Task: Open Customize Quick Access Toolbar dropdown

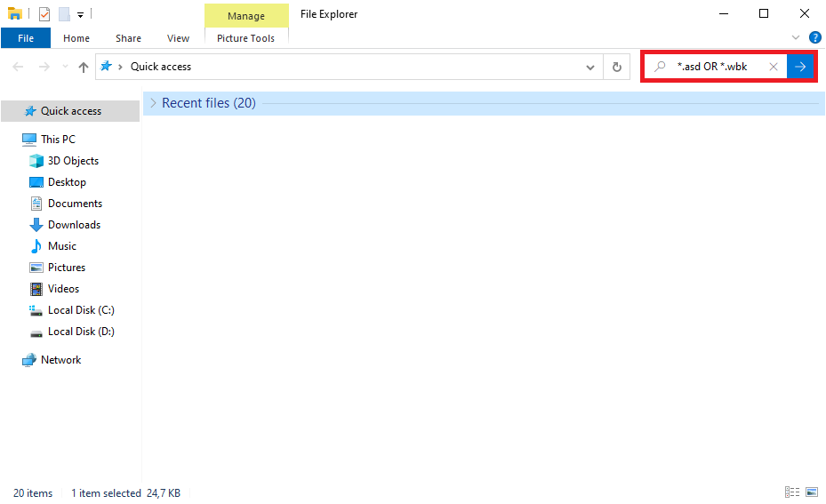Action: (80, 15)
